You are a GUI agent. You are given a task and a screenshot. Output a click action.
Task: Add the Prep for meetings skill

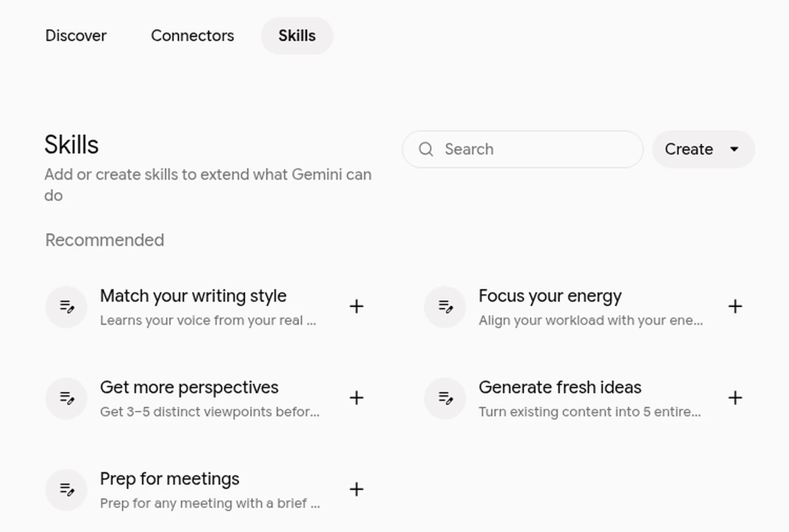coord(356,489)
